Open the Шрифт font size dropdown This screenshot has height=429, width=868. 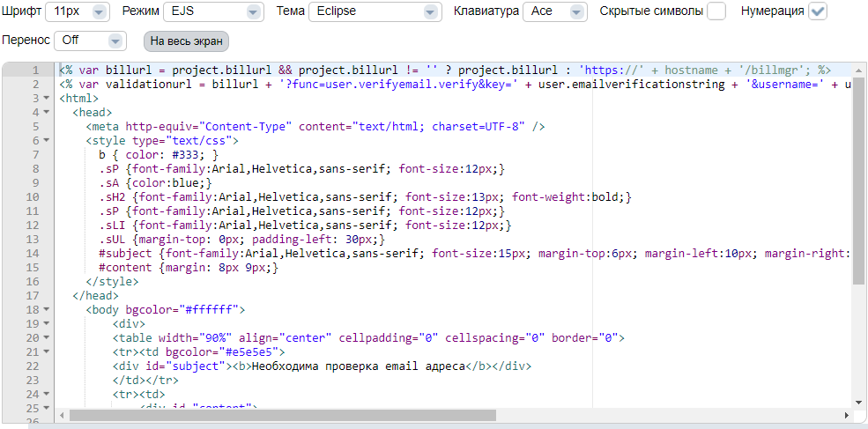(x=77, y=11)
